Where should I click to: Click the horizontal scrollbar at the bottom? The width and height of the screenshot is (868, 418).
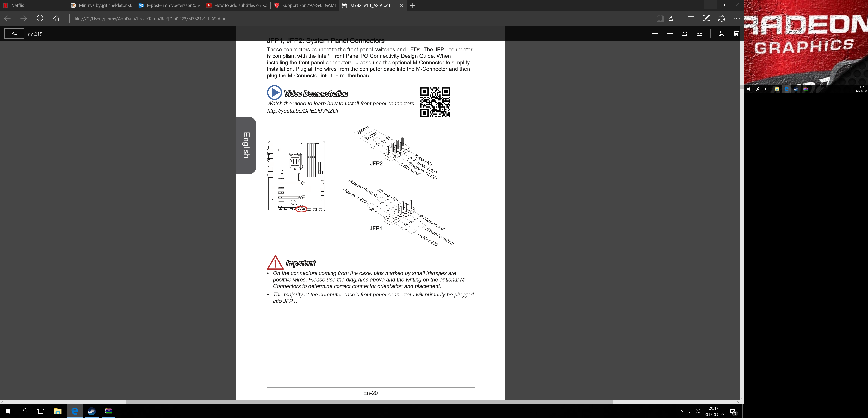click(369, 402)
